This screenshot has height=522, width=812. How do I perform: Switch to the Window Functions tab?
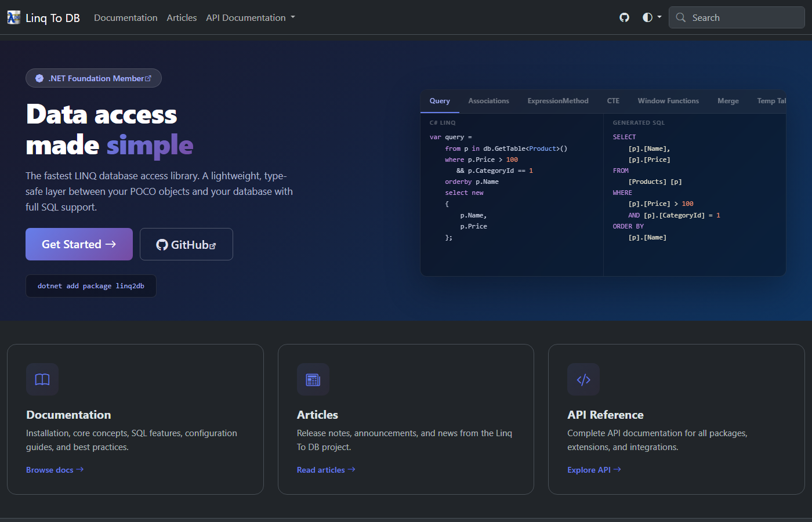[x=668, y=101]
